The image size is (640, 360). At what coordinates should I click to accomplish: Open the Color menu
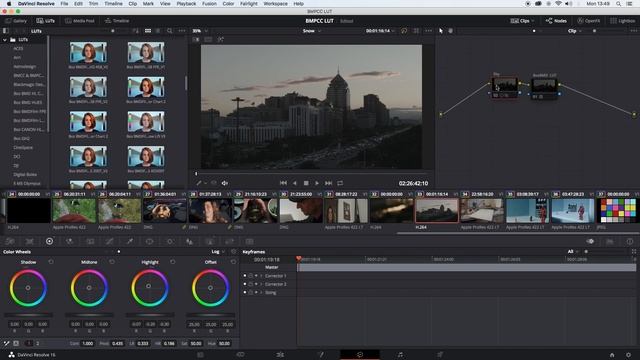point(228,4)
